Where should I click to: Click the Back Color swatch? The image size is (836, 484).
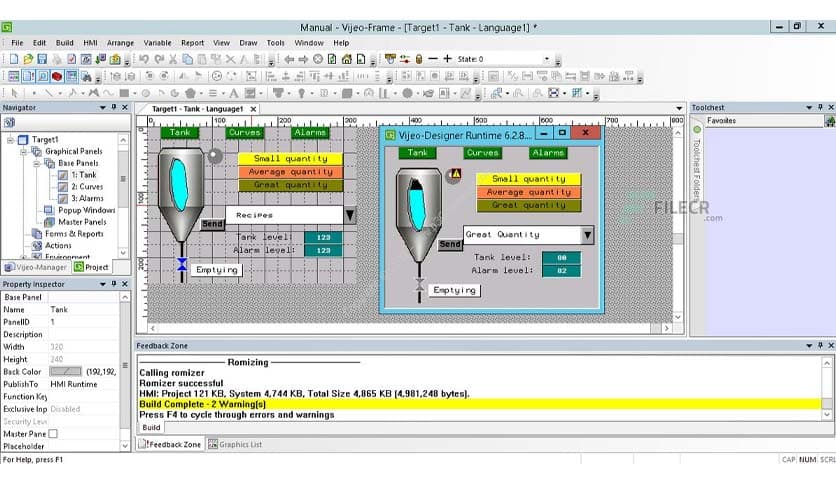[66, 372]
